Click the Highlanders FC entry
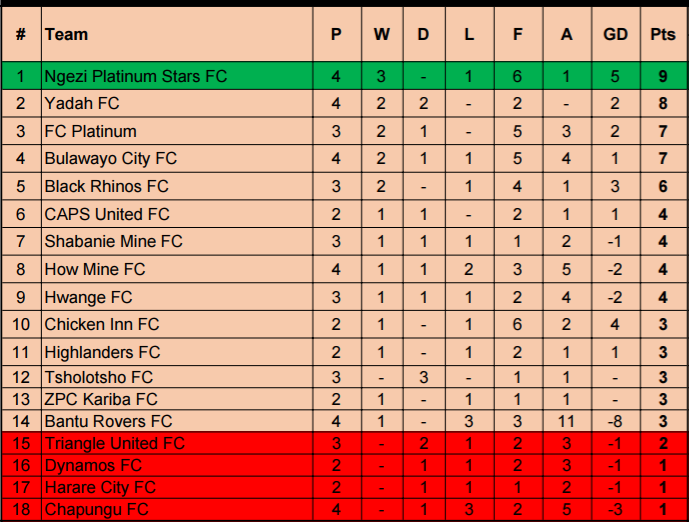Image resolution: width=689 pixels, height=524 pixels. pos(102,352)
